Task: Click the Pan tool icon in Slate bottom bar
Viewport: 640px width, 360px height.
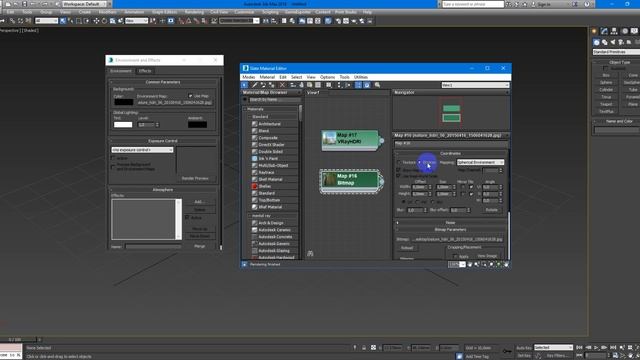Action: tap(470, 264)
